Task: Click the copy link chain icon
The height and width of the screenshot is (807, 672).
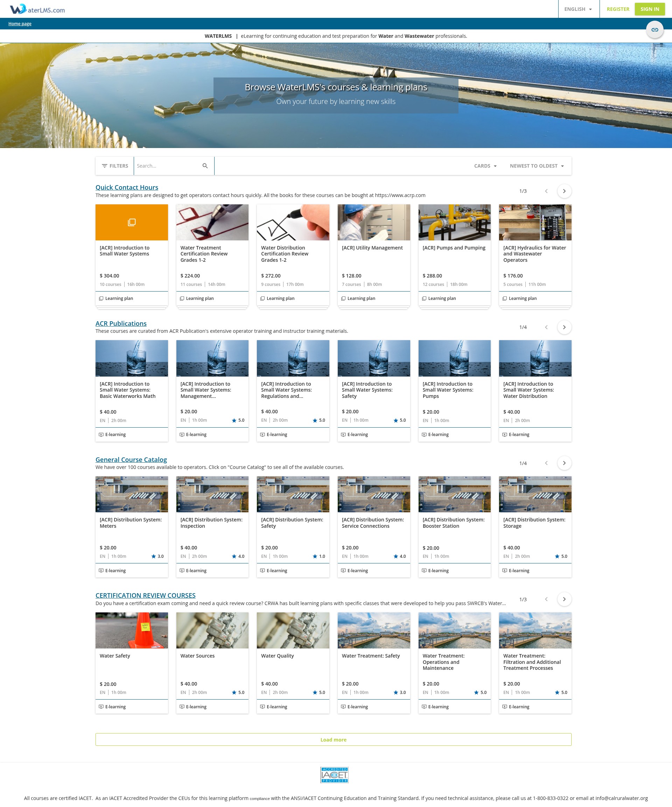Action: point(654,30)
